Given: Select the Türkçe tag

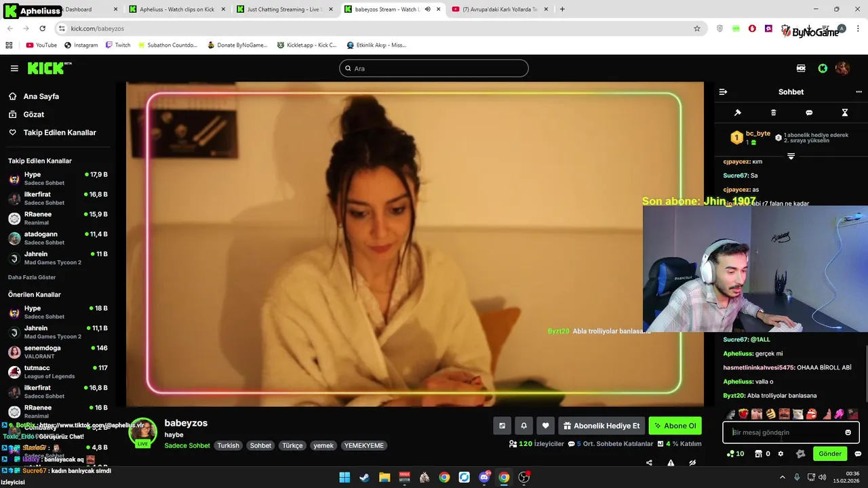Looking at the screenshot, I should point(292,445).
